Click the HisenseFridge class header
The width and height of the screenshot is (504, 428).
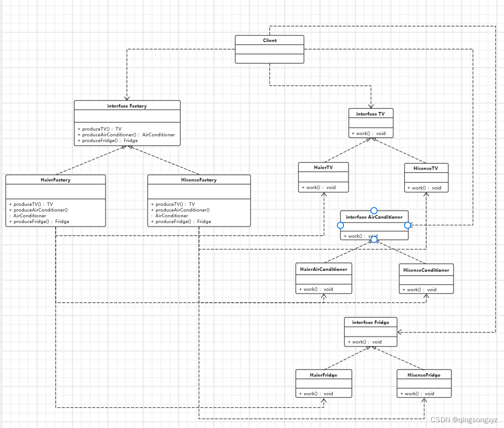pyautogui.click(x=424, y=375)
